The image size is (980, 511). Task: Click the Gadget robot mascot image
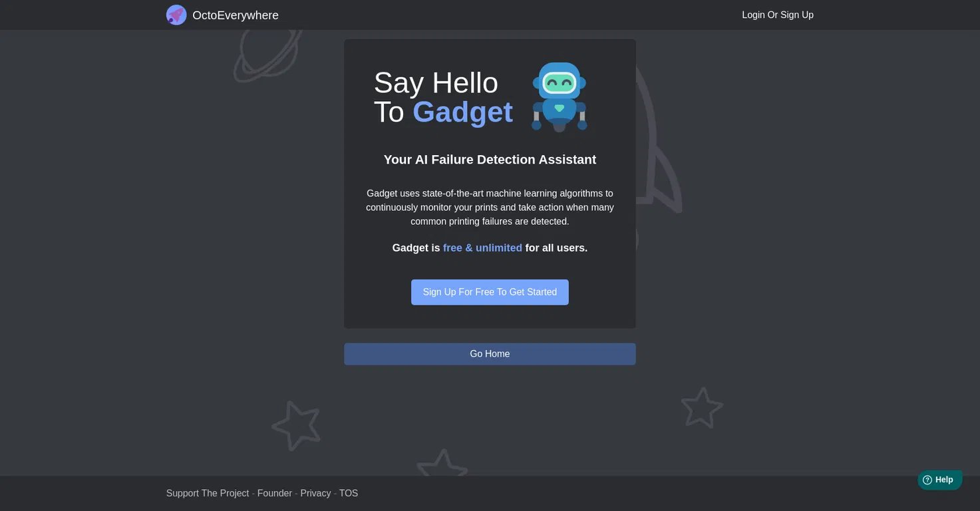tap(560, 97)
